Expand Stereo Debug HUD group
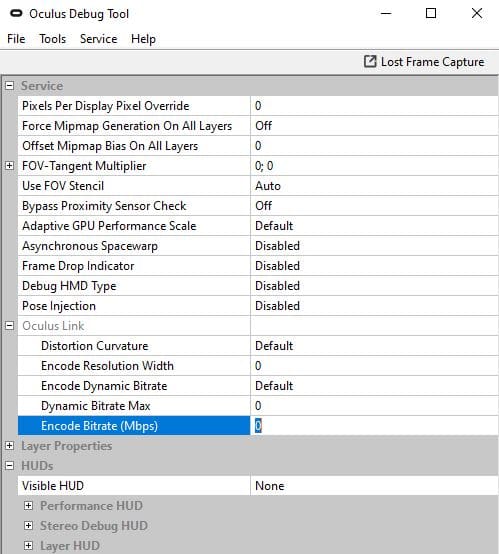499x554 pixels. [29, 526]
